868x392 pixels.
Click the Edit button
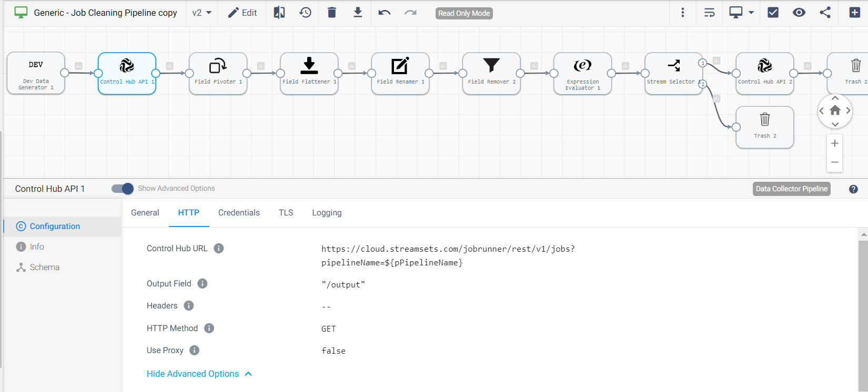pos(243,13)
